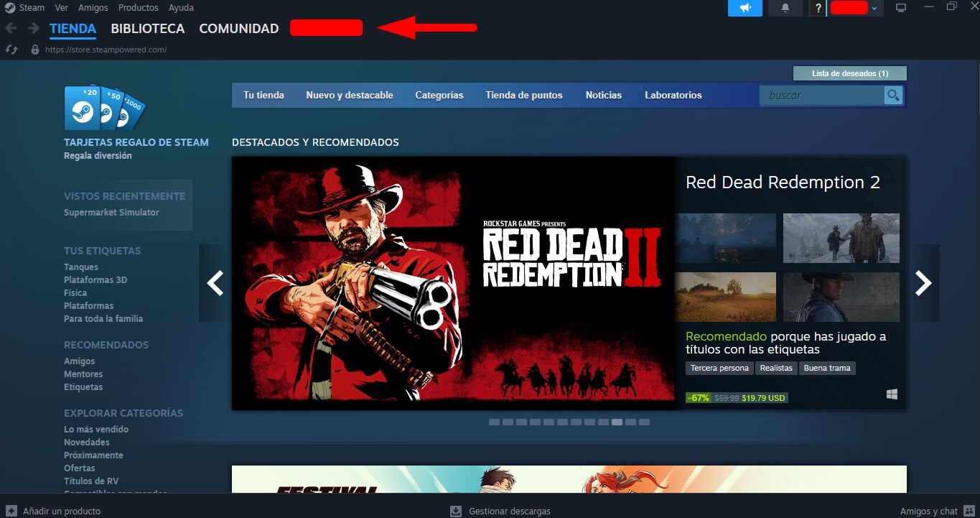The height and width of the screenshot is (518, 980).
Task: Open the Tu tienda store menu
Action: 263,95
